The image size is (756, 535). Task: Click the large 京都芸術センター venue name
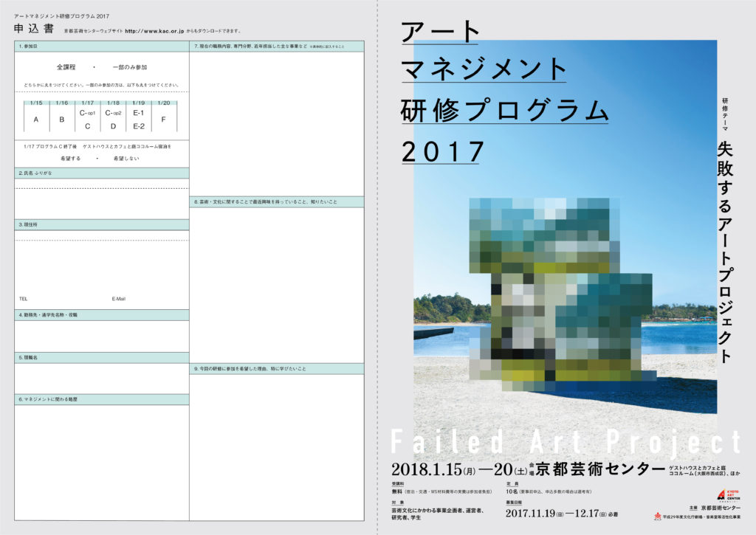pos(600,469)
